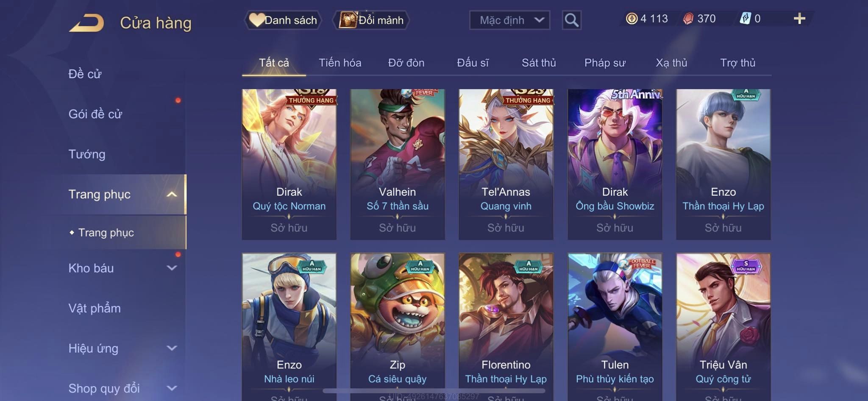
Task: Click the golden back arrow icon
Action: pos(87,23)
